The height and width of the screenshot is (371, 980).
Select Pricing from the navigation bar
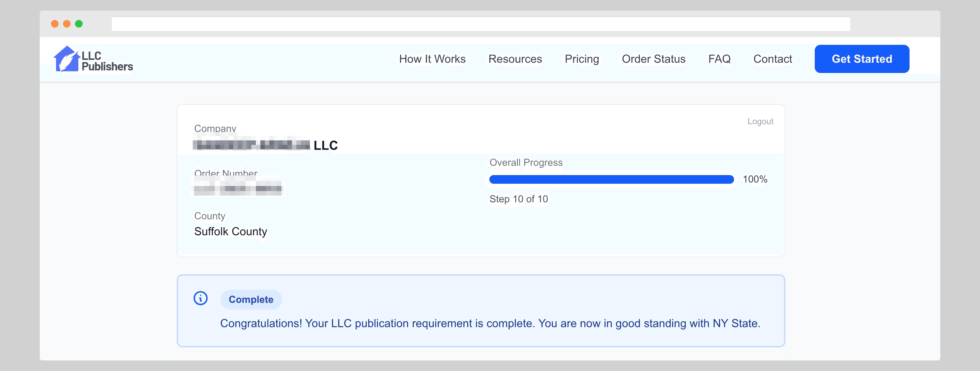click(x=582, y=59)
